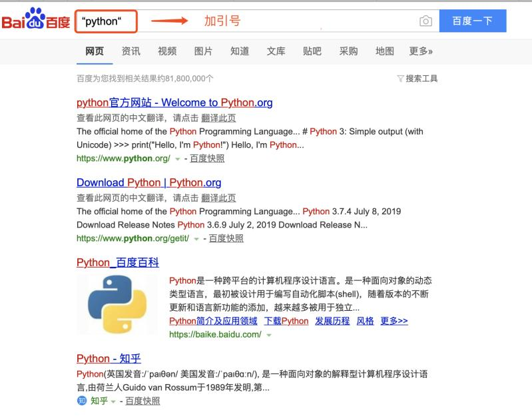Click the Baidu logo
The image size is (532, 416).
click(36, 19)
